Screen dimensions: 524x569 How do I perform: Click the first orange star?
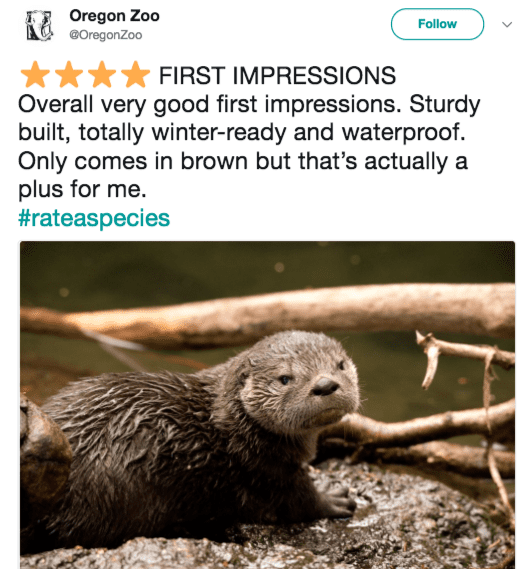[x=35, y=74]
